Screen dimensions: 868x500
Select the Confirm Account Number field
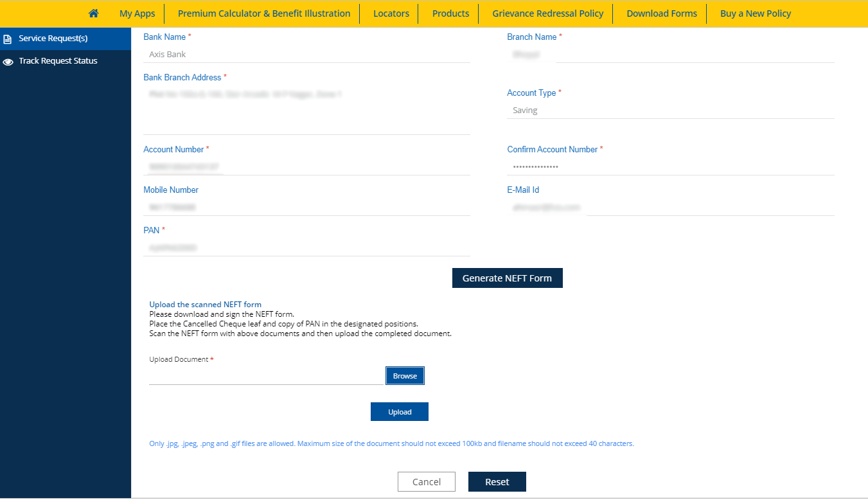(671, 166)
